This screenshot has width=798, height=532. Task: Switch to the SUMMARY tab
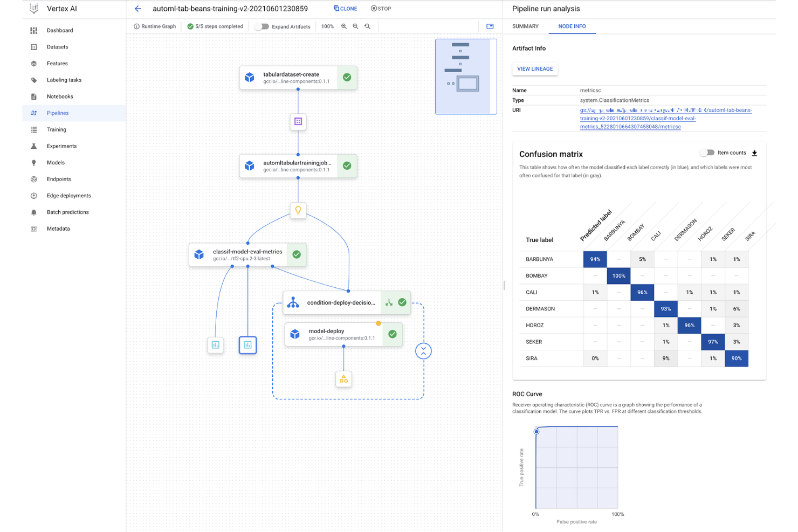[x=525, y=26]
